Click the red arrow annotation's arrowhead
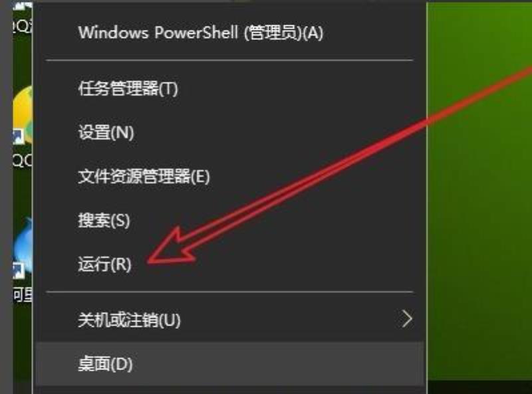Viewport: 532px width, 394px height. click(x=172, y=248)
